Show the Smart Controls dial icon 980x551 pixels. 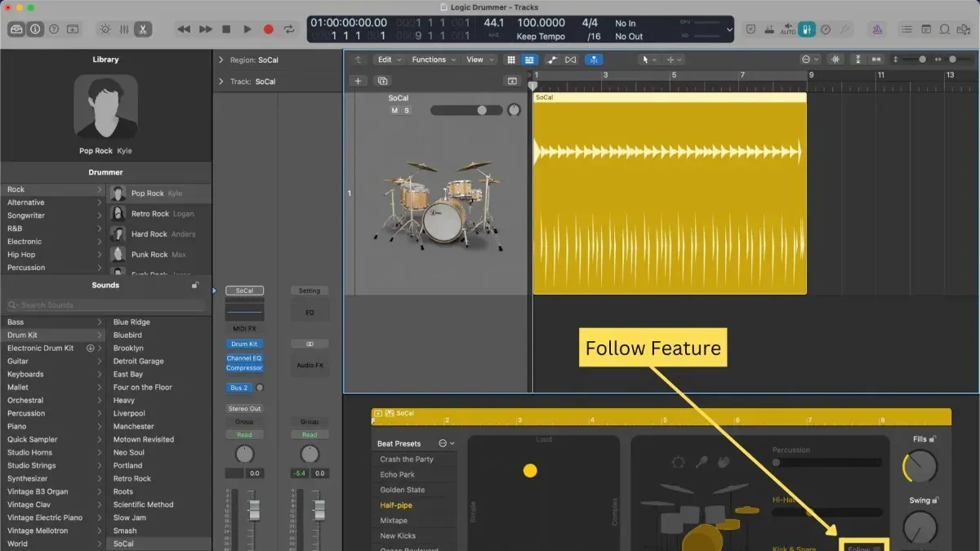tap(105, 29)
